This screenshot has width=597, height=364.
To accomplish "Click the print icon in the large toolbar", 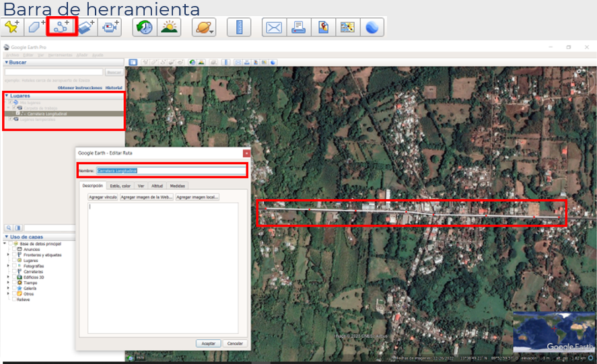I will click(x=298, y=28).
